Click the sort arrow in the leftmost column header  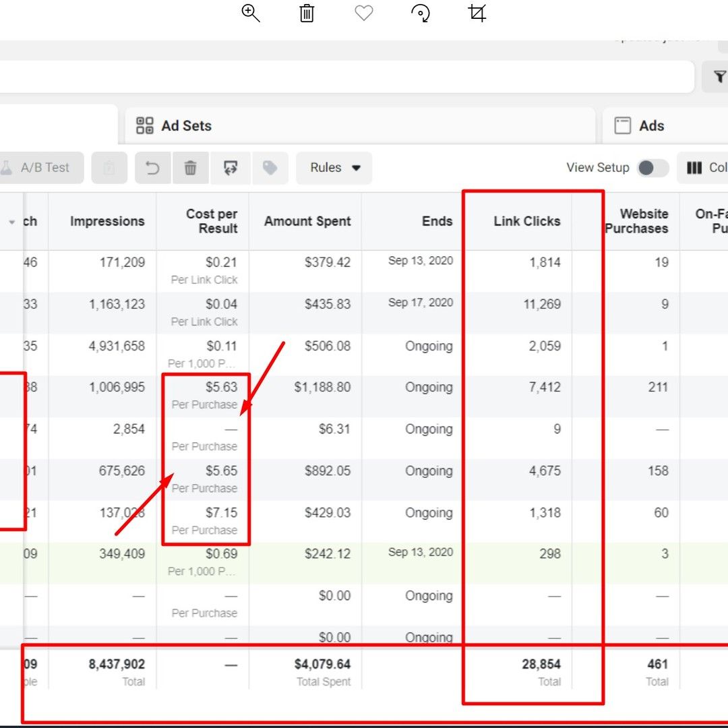pos(11,222)
